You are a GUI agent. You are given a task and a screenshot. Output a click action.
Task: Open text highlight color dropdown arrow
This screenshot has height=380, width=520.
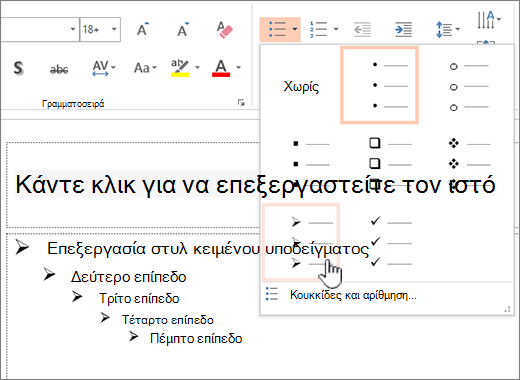tap(197, 68)
